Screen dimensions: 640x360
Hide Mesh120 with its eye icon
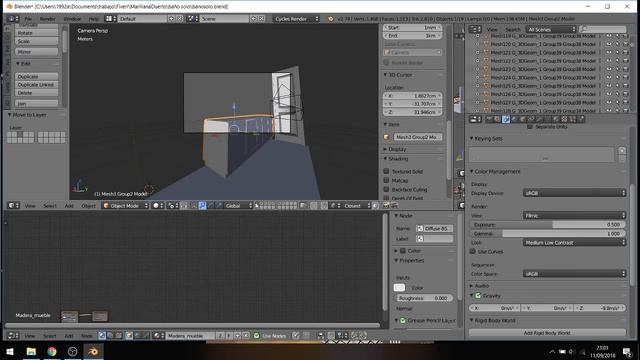pyautogui.click(x=609, y=44)
